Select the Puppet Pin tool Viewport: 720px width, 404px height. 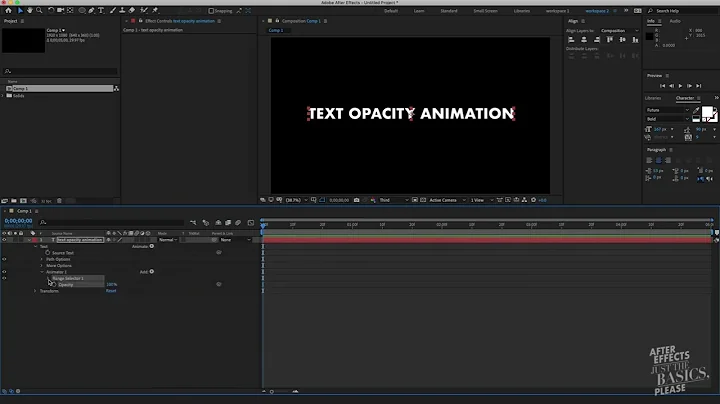click(155, 10)
